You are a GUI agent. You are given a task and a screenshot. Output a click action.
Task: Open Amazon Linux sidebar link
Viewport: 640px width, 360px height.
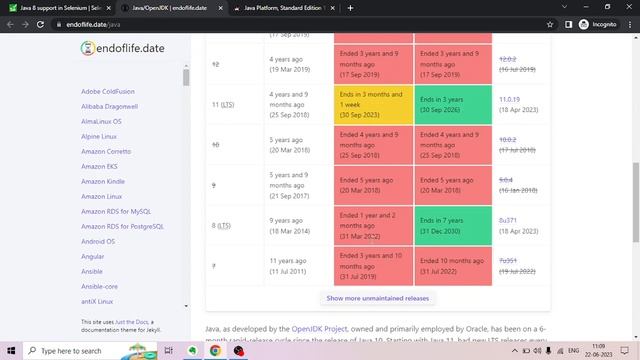click(x=102, y=196)
